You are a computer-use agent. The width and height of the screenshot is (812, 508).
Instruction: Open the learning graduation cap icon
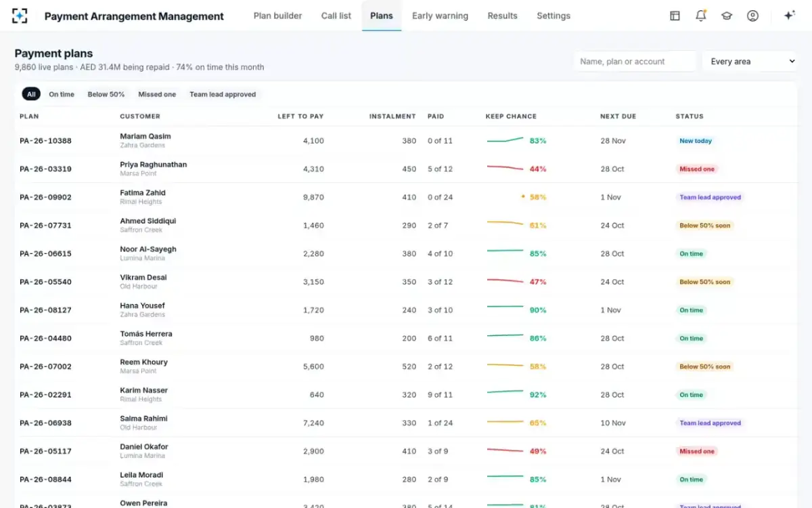click(x=727, y=16)
